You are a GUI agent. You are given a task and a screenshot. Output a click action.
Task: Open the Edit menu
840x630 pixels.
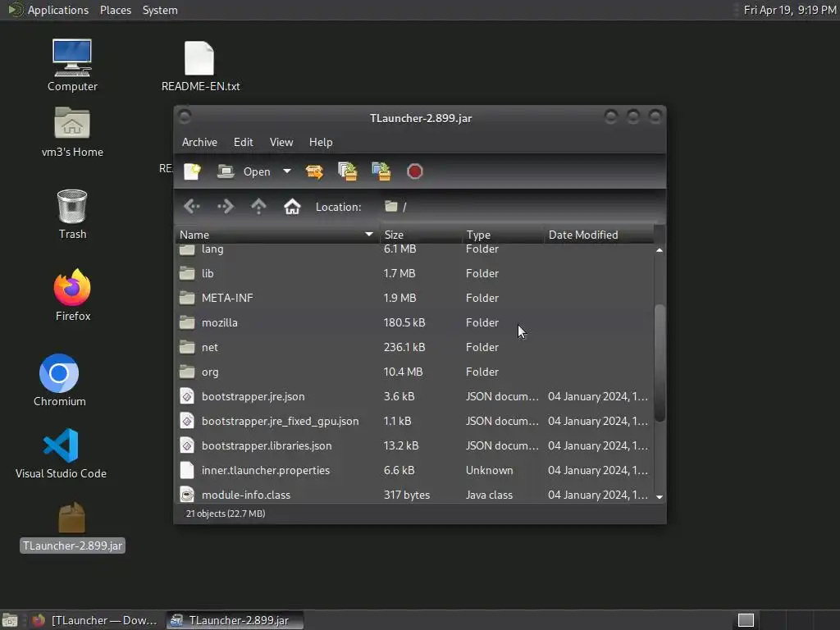coord(243,142)
